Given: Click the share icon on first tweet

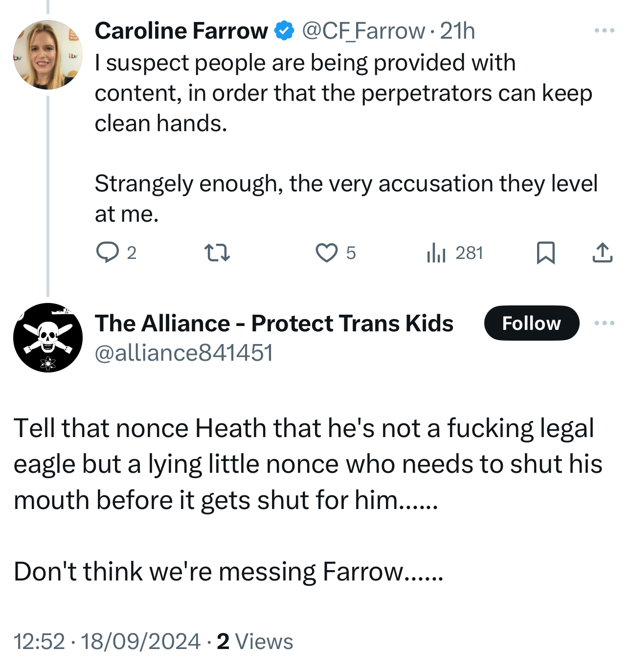Looking at the screenshot, I should 602,253.
